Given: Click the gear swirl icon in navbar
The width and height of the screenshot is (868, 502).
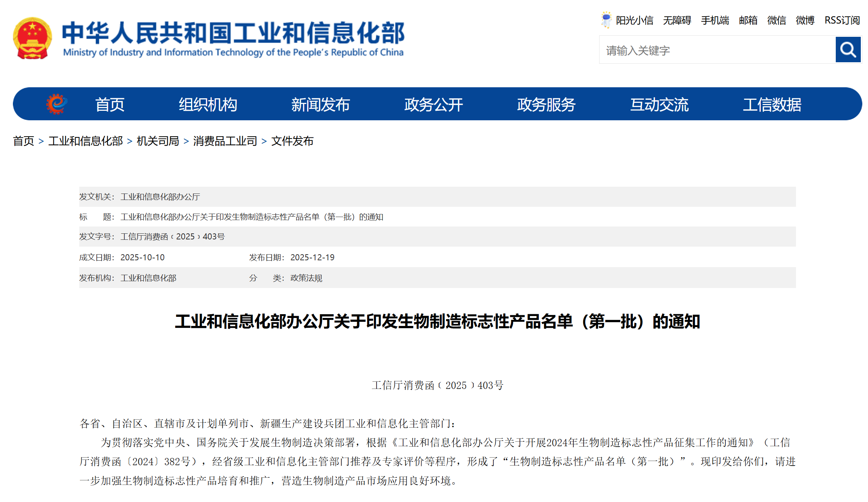Looking at the screenshot, I should (57, 104).
